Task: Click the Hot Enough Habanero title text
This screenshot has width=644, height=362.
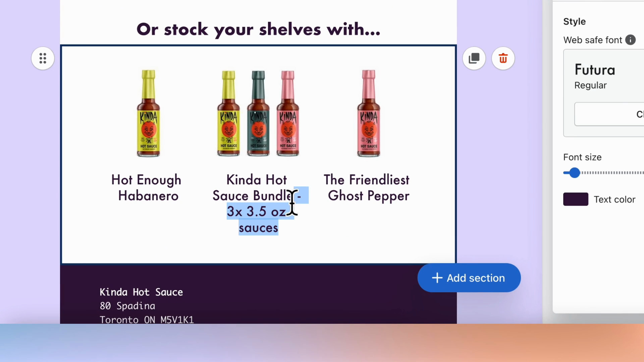Action: (x=147, y=188)
